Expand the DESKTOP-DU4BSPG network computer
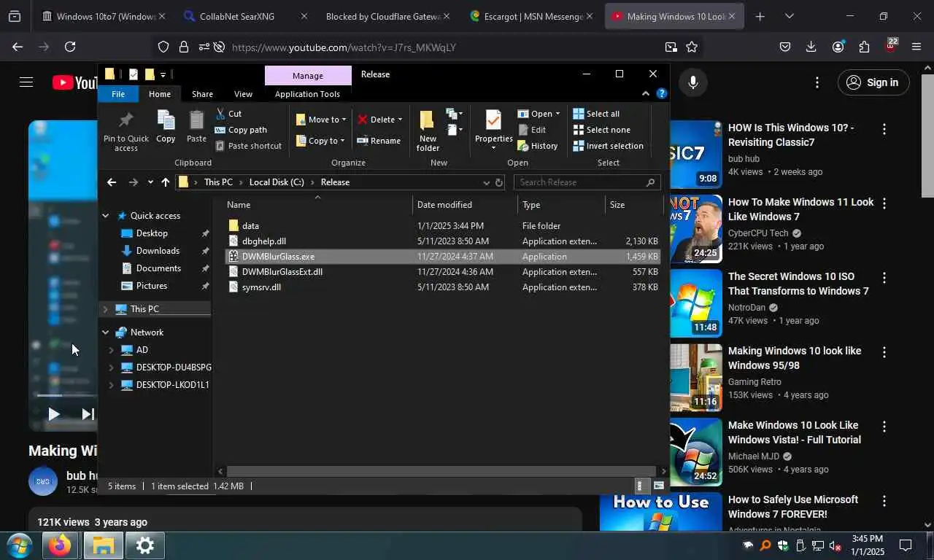The image size is (934, 560). click(x=111, y=367)
